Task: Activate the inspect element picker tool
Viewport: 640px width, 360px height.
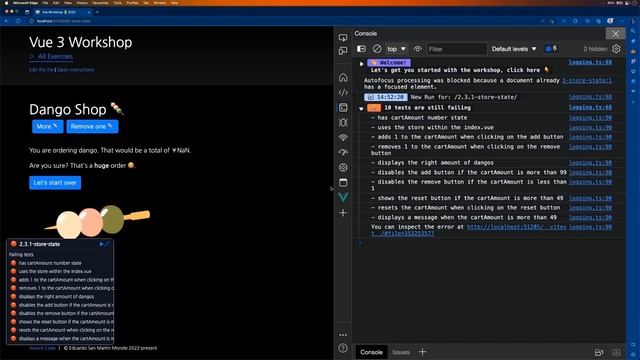Action: tap(343, 38)
